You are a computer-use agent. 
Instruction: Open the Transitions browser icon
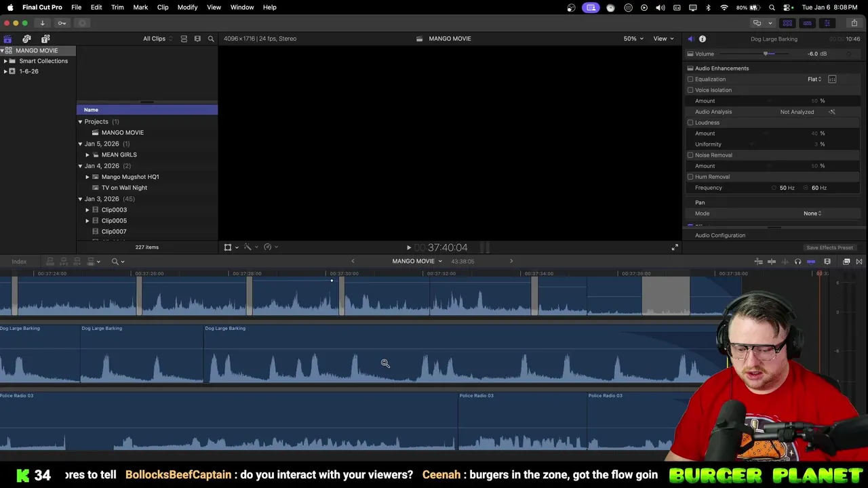pyautogui.click(x=859, y=262)
